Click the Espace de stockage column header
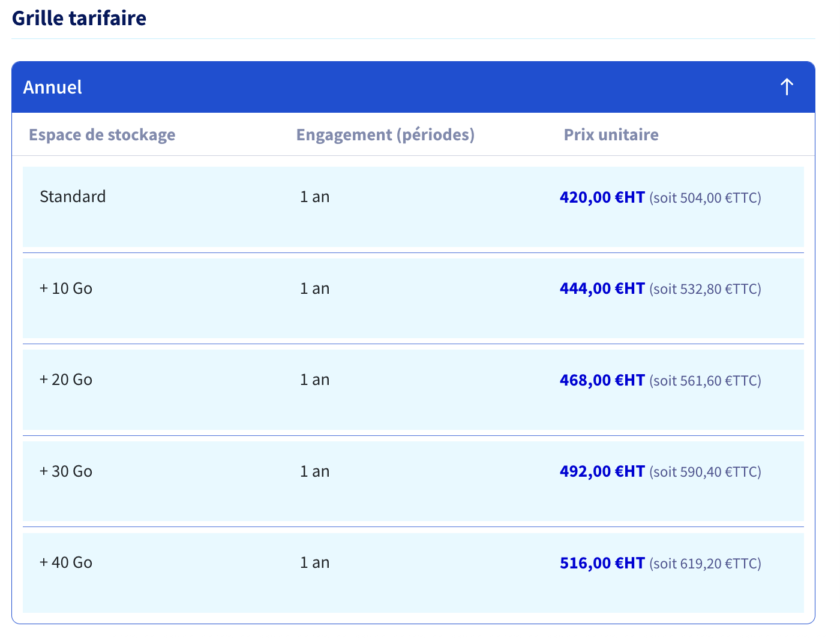 pos(102,134)
